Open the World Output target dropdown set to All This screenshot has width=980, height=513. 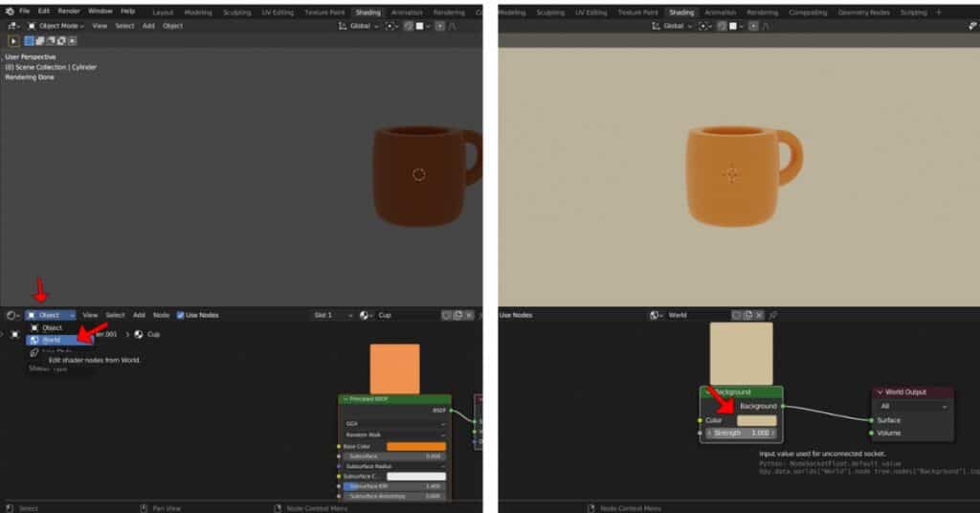913,407
